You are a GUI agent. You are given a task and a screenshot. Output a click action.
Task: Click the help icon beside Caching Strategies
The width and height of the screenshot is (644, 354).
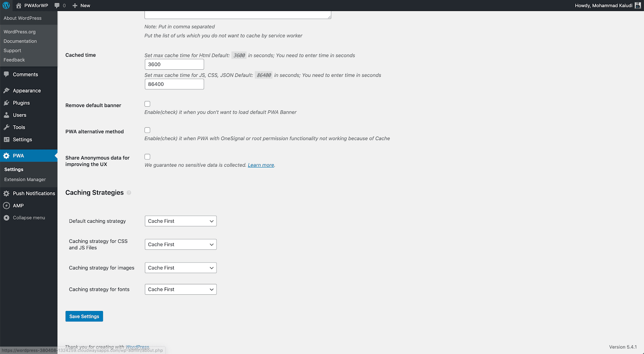point(129,193)
